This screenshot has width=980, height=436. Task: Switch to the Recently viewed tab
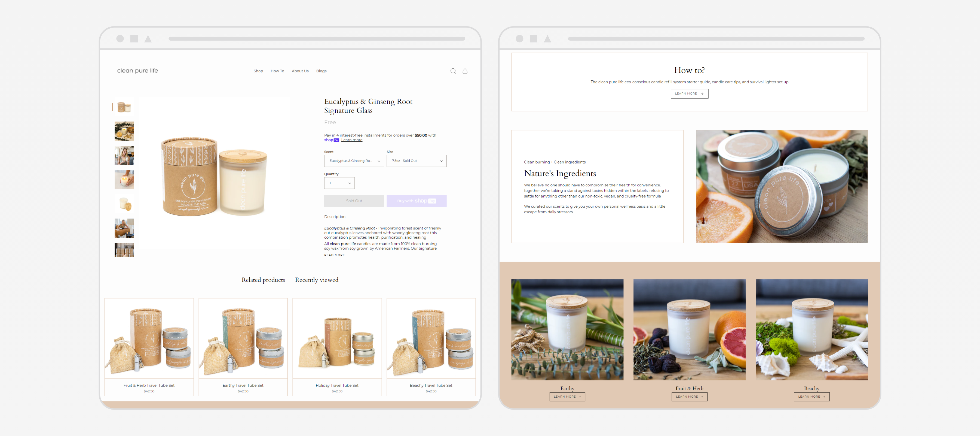(x=317, y=280)
